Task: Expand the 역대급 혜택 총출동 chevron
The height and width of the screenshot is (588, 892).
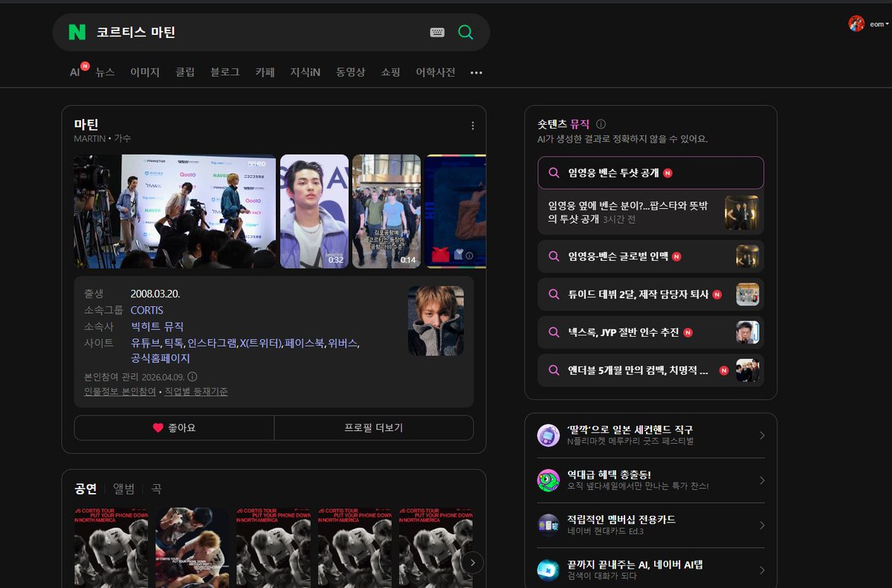Action: coord(762,480)
